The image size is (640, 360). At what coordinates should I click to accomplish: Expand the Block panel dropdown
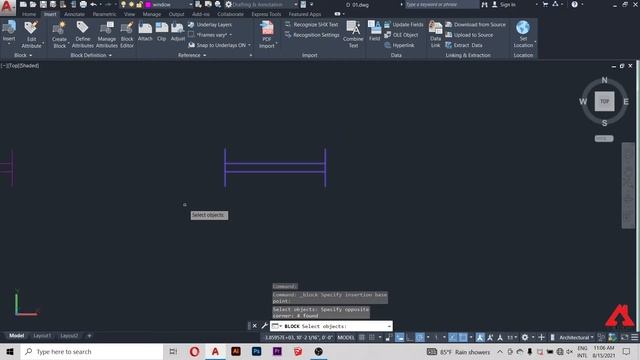[23, 55]
